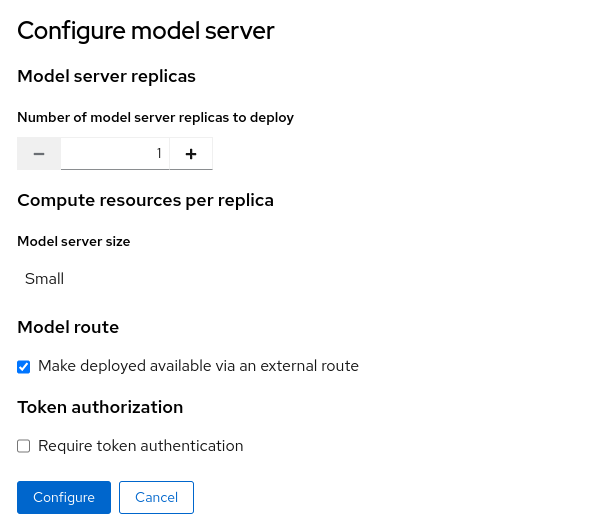
Task: Click the Configure button
Action: coord(64,497)
